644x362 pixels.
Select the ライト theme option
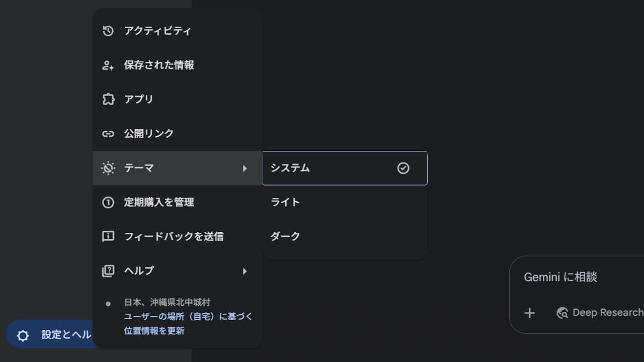click(345, 202)
